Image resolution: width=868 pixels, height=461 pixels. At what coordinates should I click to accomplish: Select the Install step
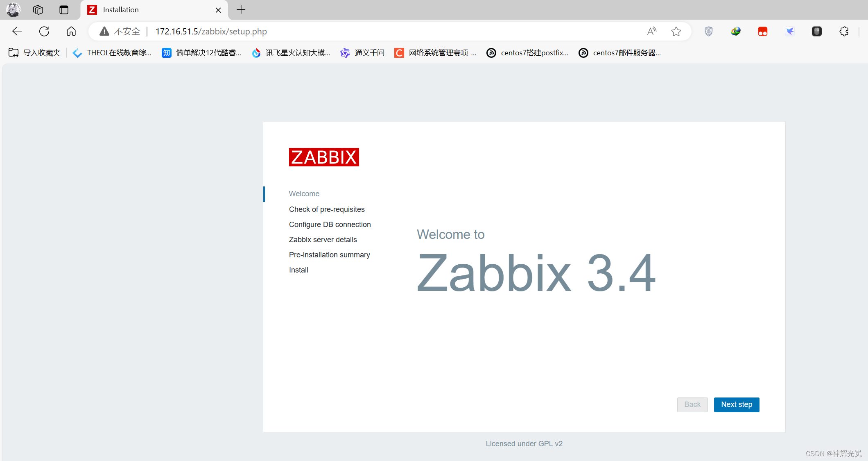pyautogui.click(x=298, y=270)
